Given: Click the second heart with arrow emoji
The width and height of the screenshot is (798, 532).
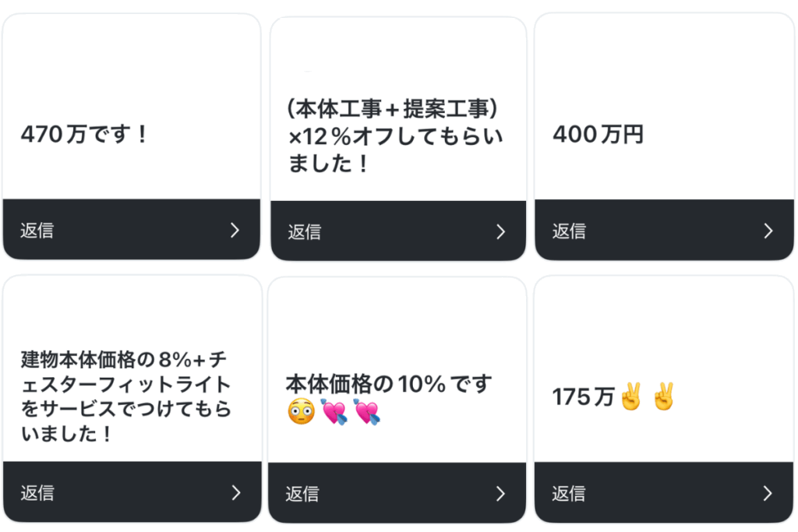Looking at the screenshot, I should click(x=367, y=412).
